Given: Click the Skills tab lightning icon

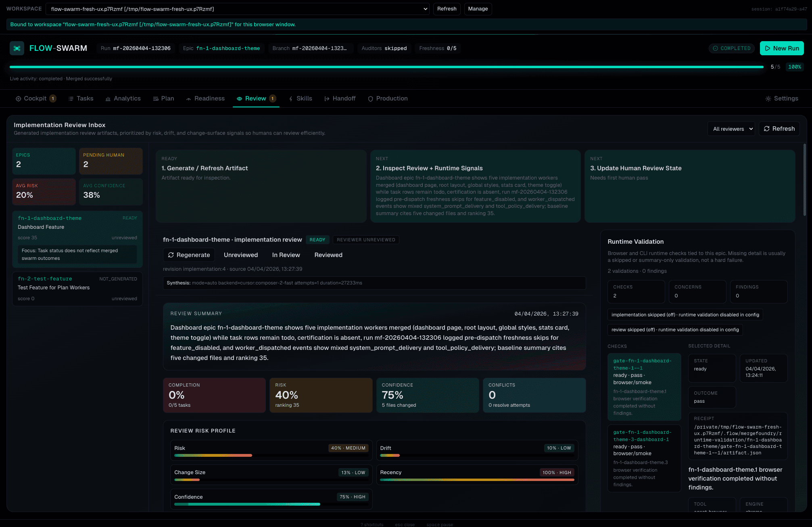Looking at the screenshot, I should (x=291, y=99).
